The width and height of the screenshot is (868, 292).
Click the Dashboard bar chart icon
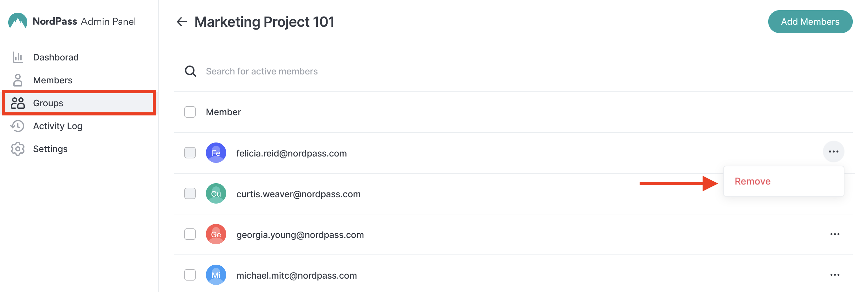(x=17, y=57)
